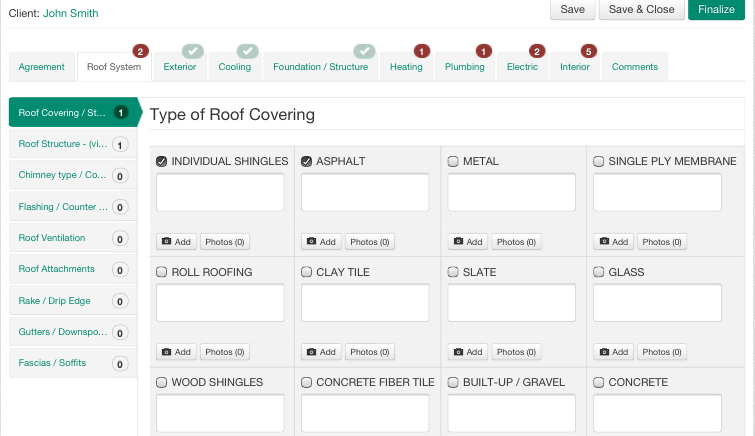Click the Asphalt notes text box
Viewport: 755px width, 436px height.
click(x=365, y=193)
